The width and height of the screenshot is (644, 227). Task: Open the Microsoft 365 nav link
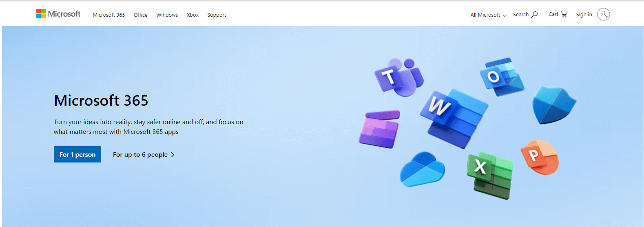point(109,15)
